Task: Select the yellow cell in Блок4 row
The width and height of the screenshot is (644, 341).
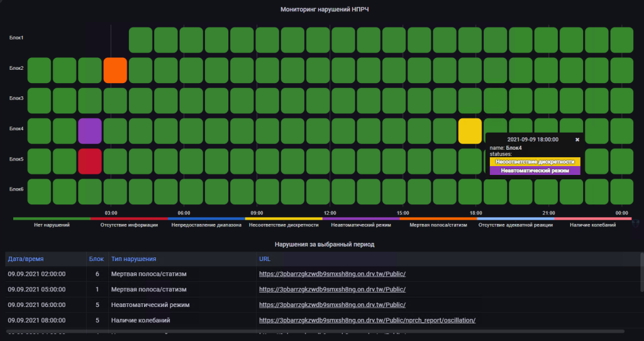Action: (470, 131)
